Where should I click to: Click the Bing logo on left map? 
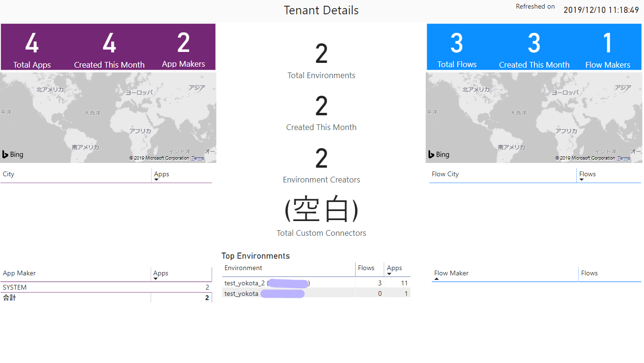tap(13, 154)
